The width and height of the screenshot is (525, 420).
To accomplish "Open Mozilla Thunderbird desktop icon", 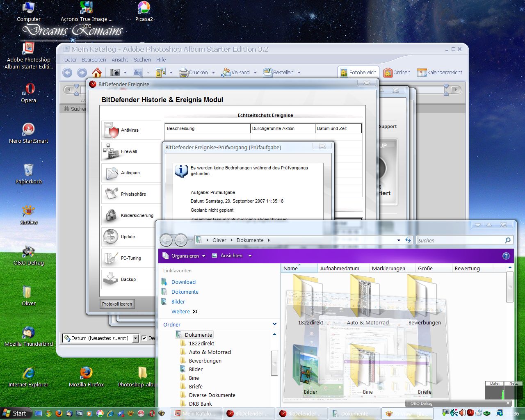I will point(29,336).
